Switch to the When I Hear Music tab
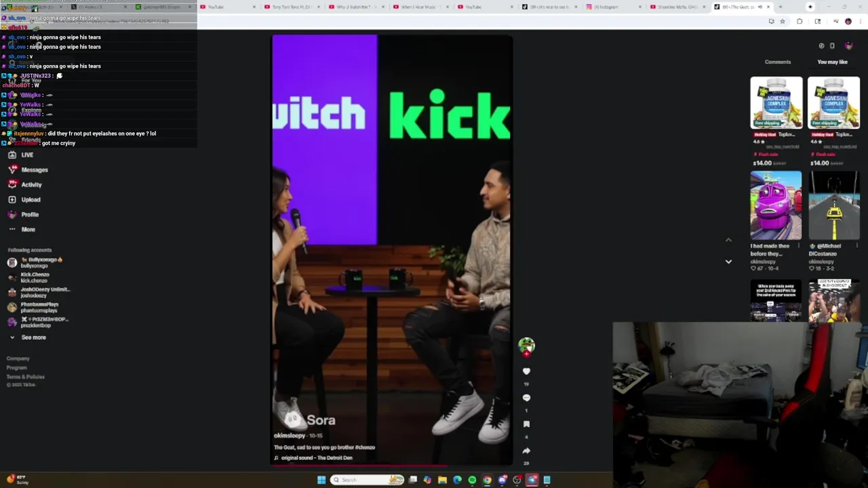868x488 pixels. 420,7
